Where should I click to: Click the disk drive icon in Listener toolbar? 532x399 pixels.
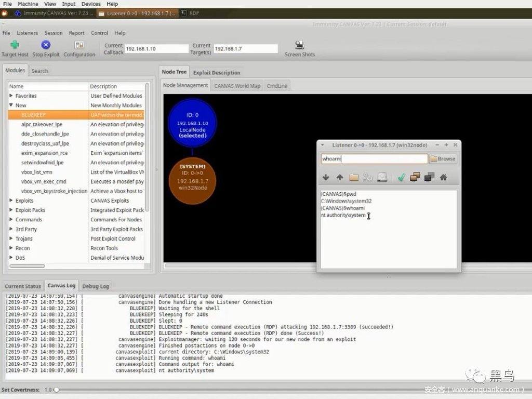tap(382, 177)
